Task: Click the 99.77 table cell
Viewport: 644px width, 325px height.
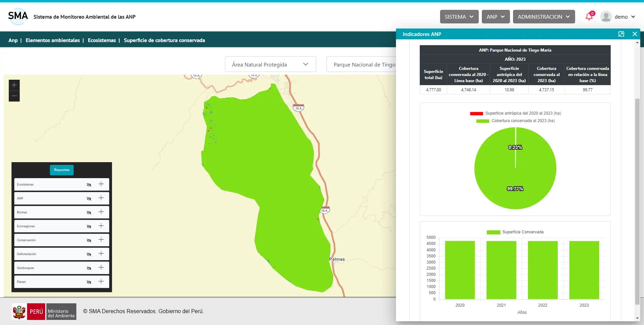Action: [x=587, y=90]
